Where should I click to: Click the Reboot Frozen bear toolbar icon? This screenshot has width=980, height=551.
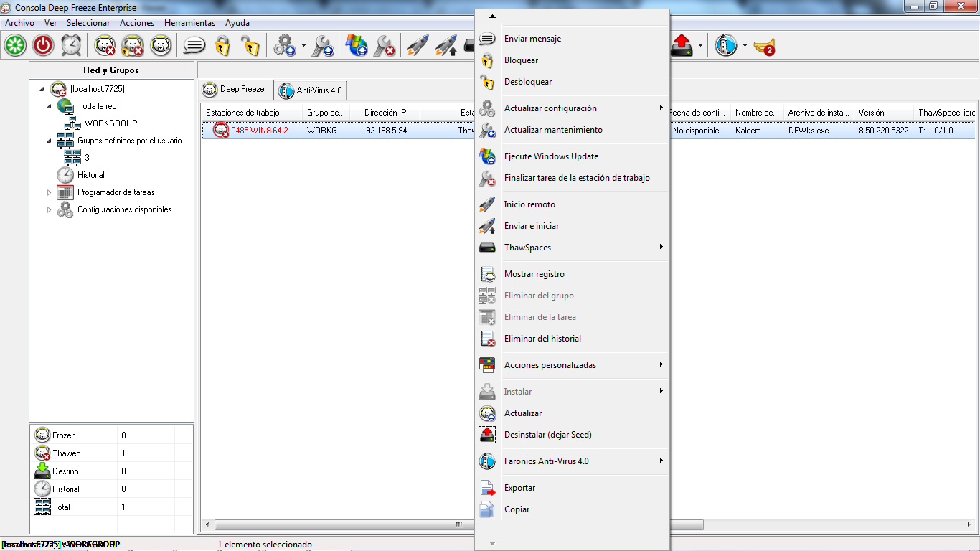pyautogui.click(x=161, y=46)
